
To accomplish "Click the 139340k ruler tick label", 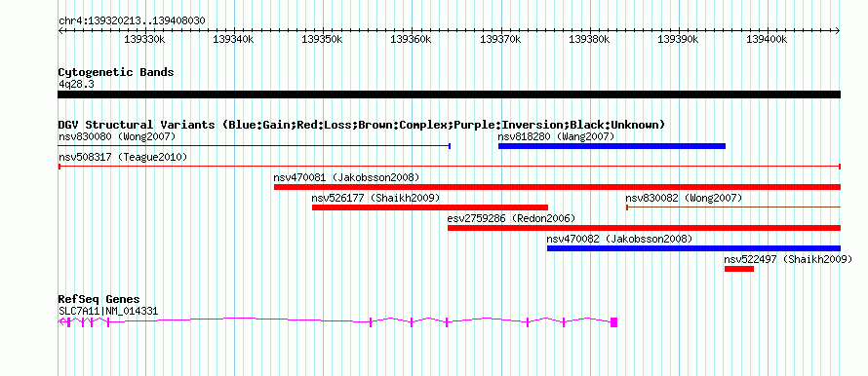I will pos(234,39).
